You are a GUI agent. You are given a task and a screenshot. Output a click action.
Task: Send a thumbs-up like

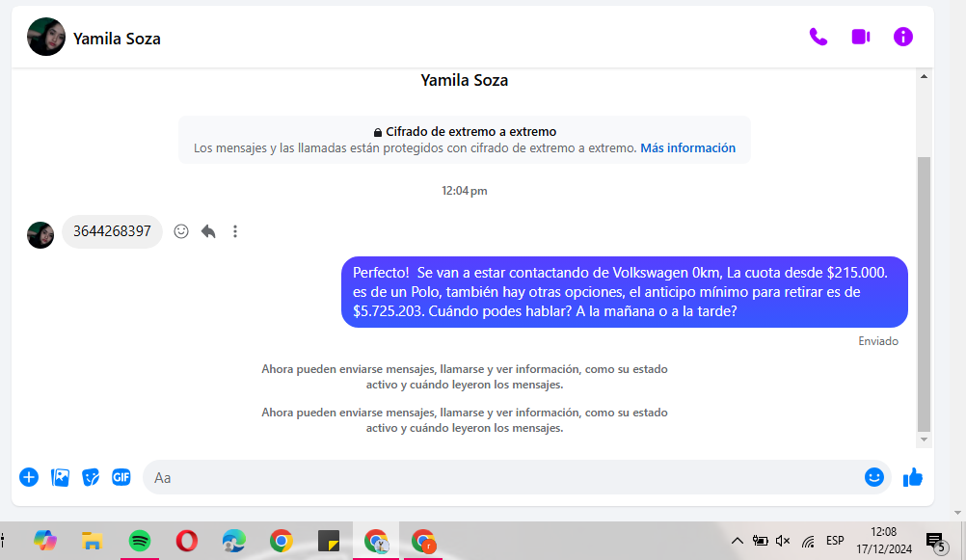tap(912, 477)
